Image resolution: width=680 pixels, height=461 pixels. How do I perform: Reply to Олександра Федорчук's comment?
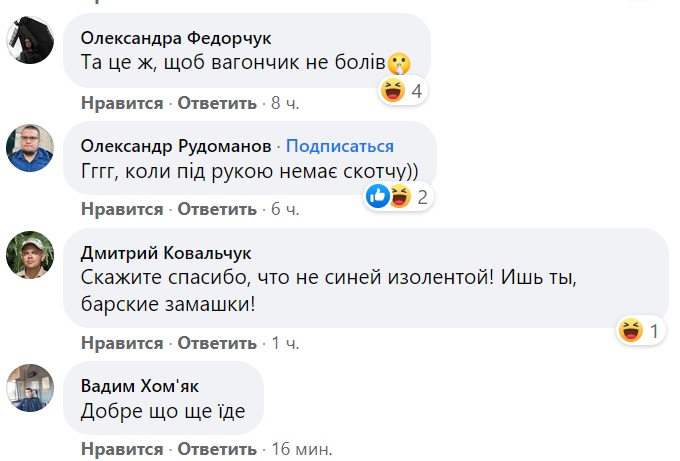pos(218,103)
